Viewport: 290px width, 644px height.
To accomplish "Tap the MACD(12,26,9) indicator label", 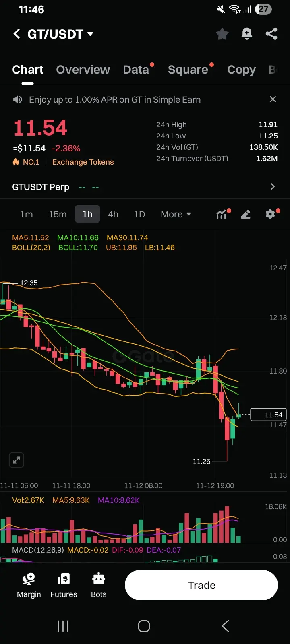I will (x=38, y=550).
